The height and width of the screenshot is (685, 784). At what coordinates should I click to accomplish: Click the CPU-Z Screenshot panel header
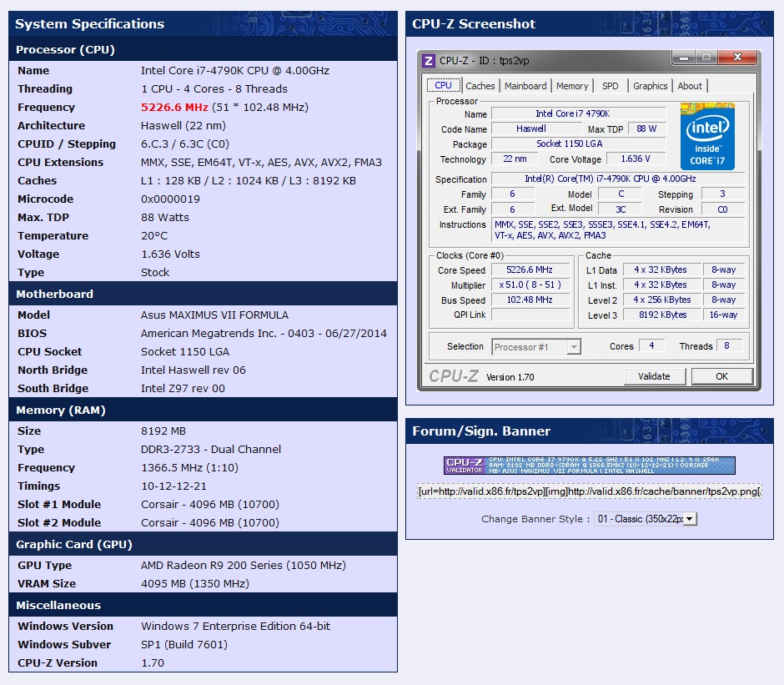[590, 23]
